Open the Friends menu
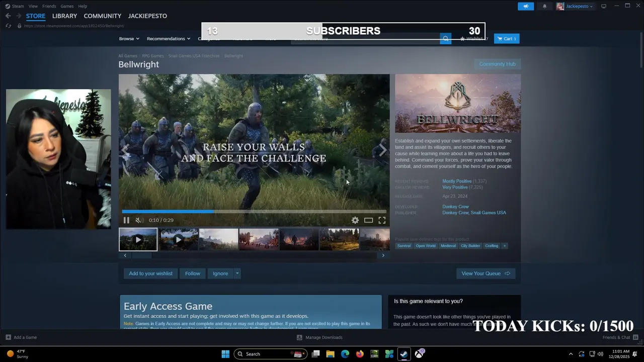Screen dimensions: 644x362 point(49,6)
